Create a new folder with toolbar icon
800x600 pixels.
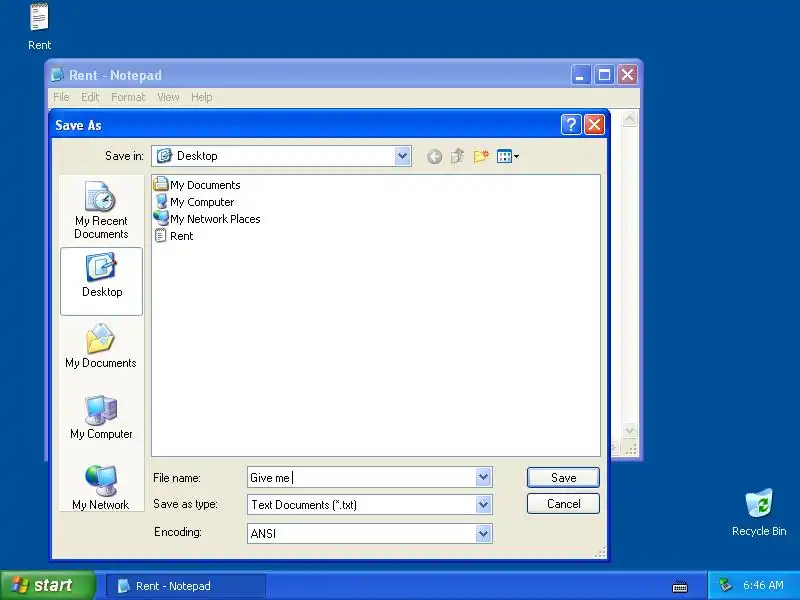click(x=481, y=156)
